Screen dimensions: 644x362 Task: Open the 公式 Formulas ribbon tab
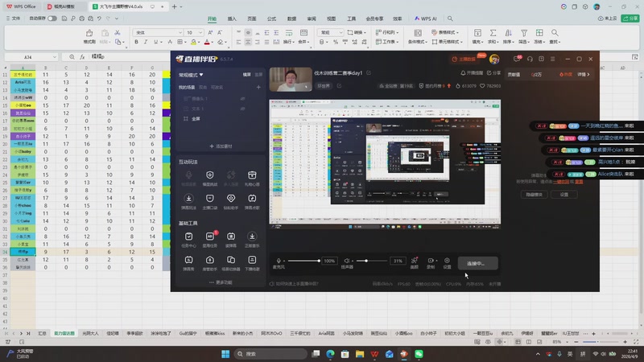coord(271,19)
